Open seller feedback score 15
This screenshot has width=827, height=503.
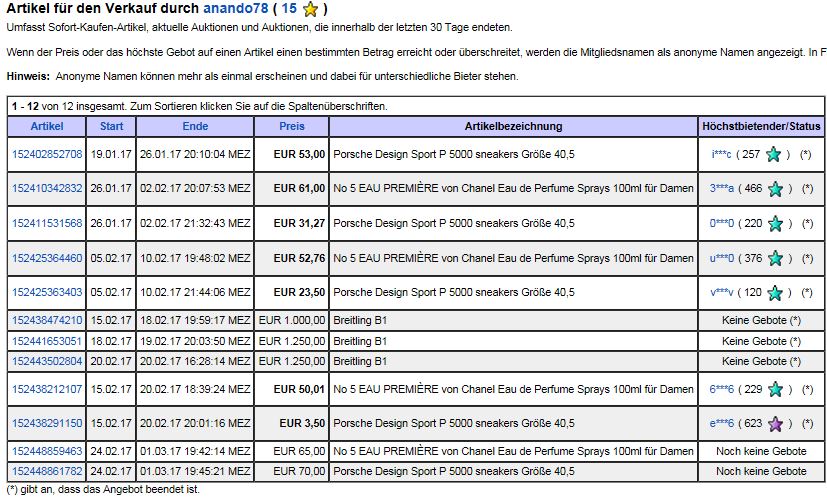(x=289, y=8)
